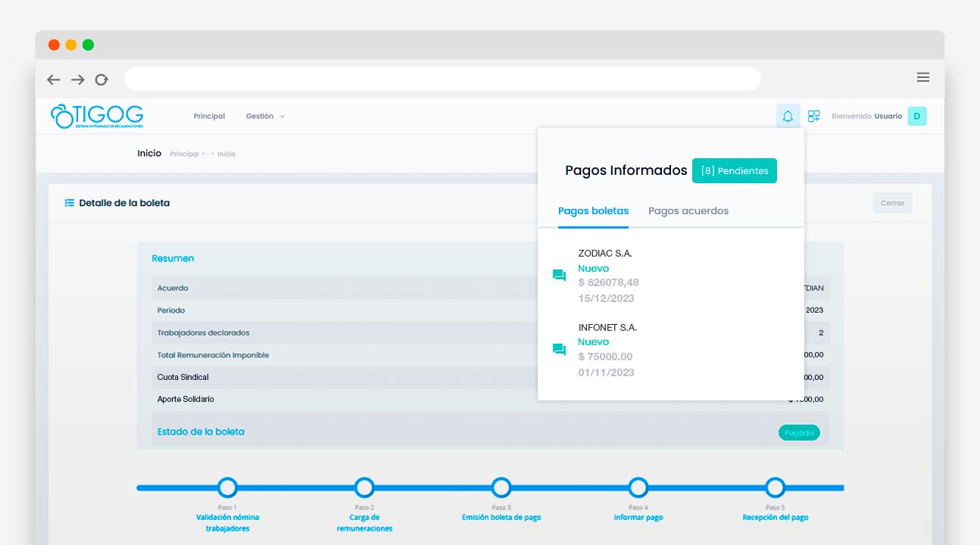Image resolution: width=980 pixels, height=545 pixels.
Task: Select the Paso 3 Emisión boleta step circle
Action: pyautogui.click(x=501, y=487)
